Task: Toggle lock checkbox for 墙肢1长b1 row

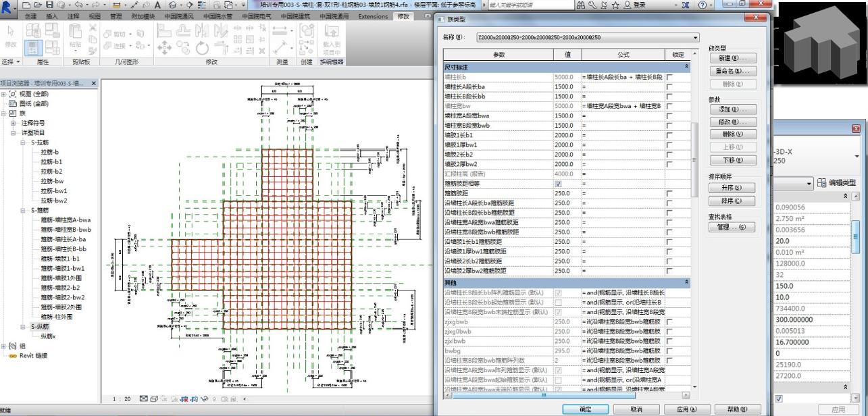Action: [669, 135]
